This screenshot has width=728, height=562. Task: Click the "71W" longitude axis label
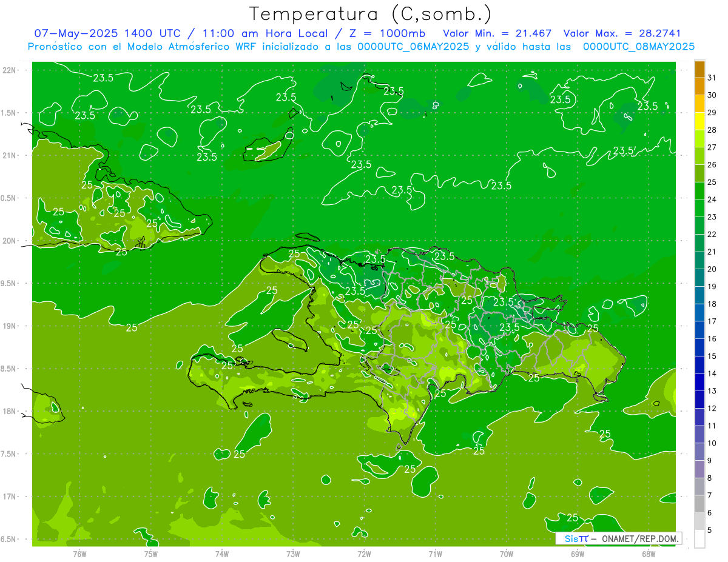click(435, 554)
